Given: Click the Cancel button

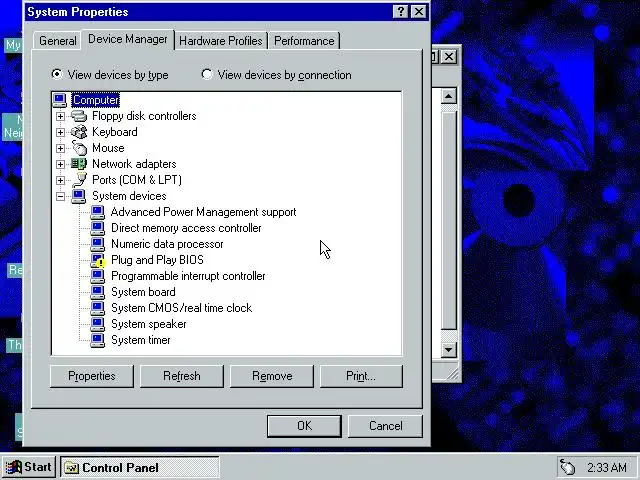Looking at the screenshot, I should pos(385,426).
